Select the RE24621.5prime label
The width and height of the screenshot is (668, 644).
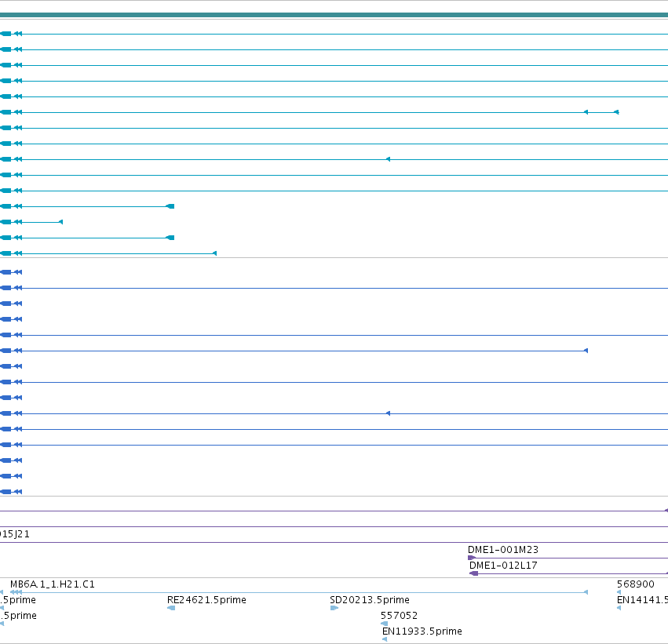(206, 600)
